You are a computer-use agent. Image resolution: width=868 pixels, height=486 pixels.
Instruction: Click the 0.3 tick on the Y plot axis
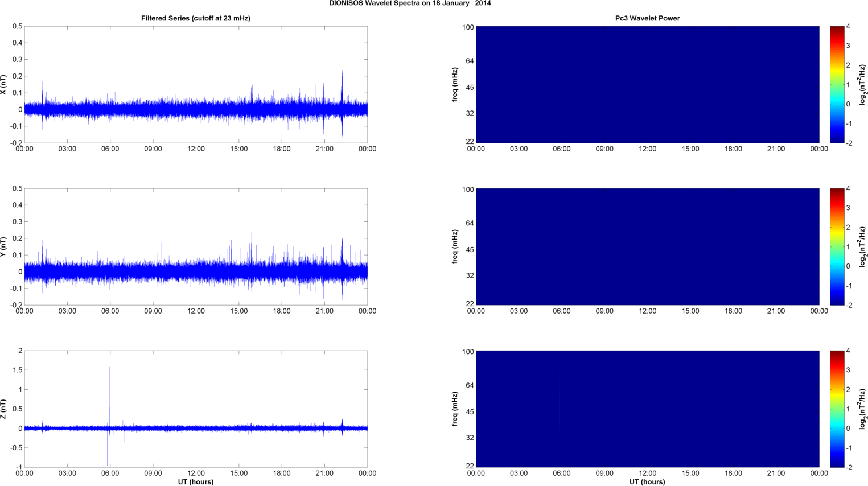click(17, 222)
